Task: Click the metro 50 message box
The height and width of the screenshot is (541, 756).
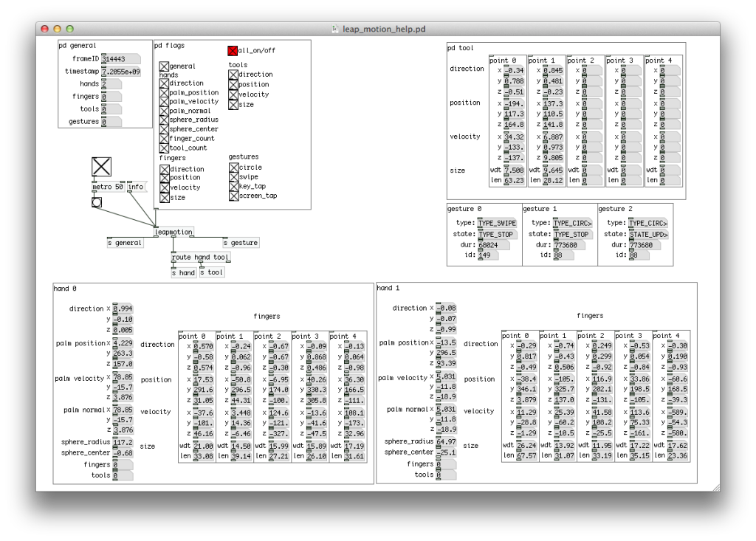Action: 109,187
